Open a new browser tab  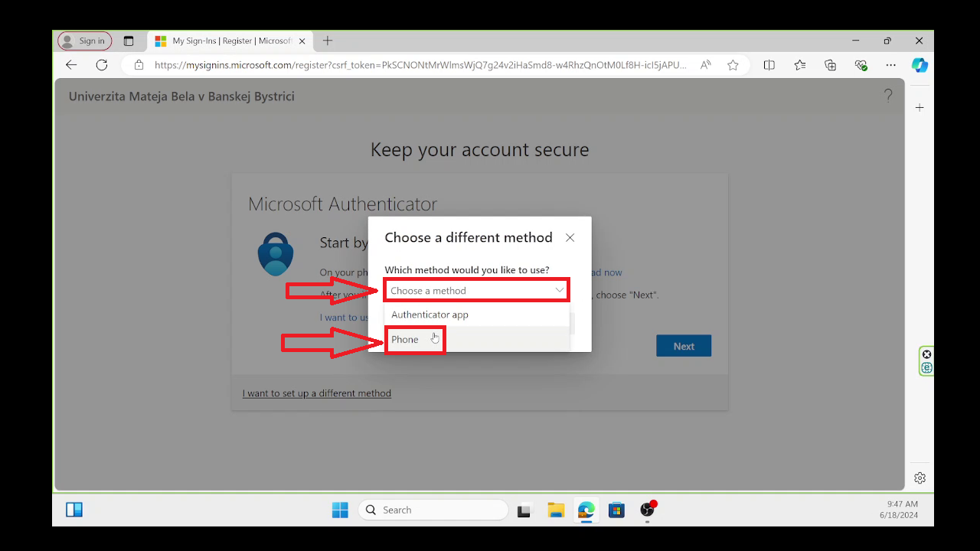[x=328, y=41]
